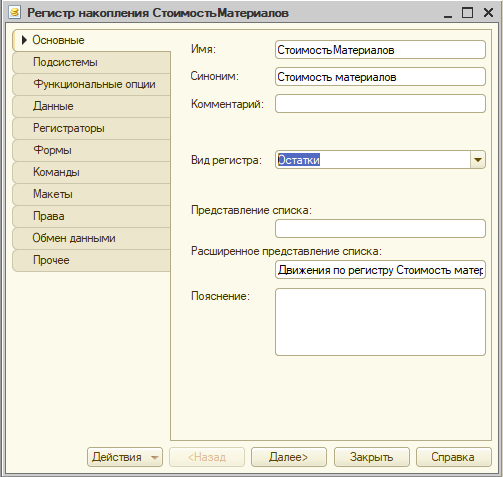Click the Вид регистра value Остатки
Viewport: 503px width, 477px height.
[299, 160]
